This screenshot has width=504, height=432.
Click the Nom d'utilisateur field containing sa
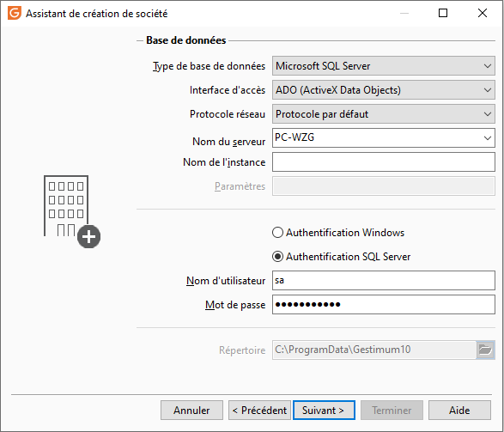pyautogui.click(x=384, y=280)
